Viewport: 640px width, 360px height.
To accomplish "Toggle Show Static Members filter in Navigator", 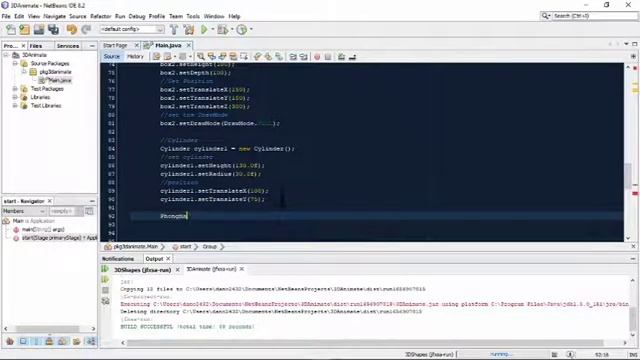I will pos(37,341).
